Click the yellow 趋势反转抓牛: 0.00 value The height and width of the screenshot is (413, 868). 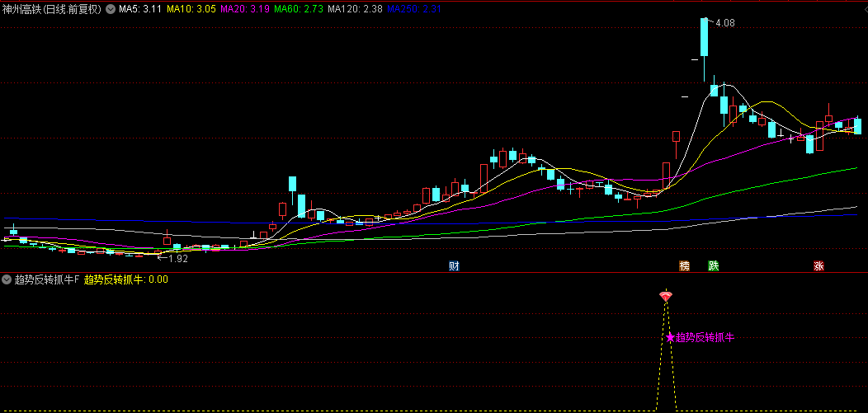126,279
